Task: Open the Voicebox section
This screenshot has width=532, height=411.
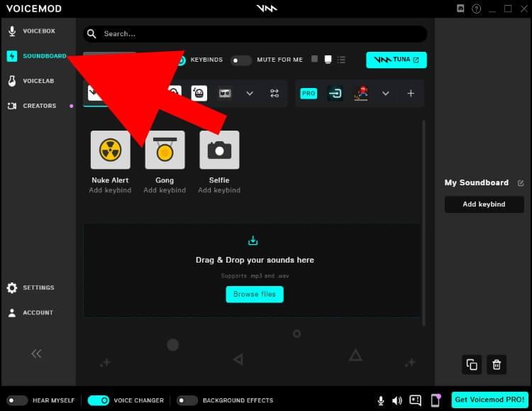Action: pyautogui.click(x=31, y=31)
